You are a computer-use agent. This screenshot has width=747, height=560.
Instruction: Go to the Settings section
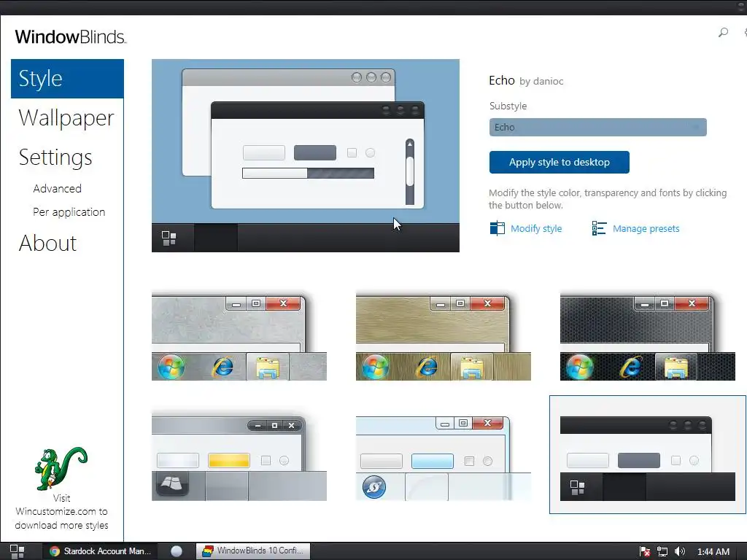55,157
